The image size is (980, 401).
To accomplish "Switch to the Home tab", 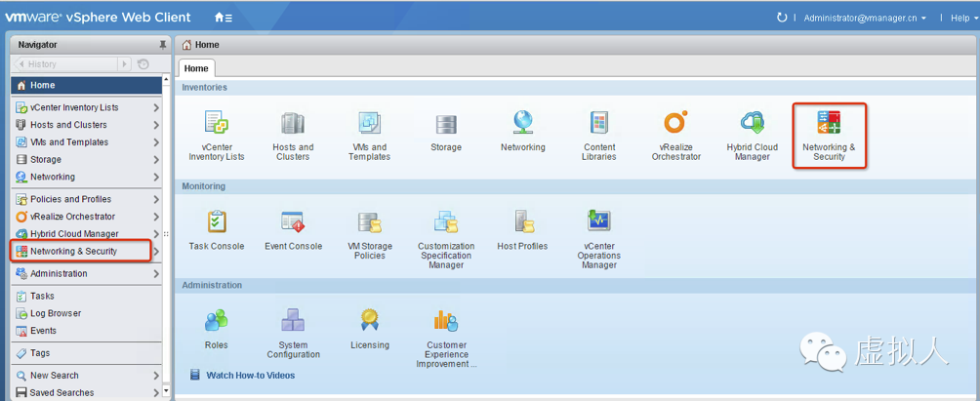I will coord(196,68).
